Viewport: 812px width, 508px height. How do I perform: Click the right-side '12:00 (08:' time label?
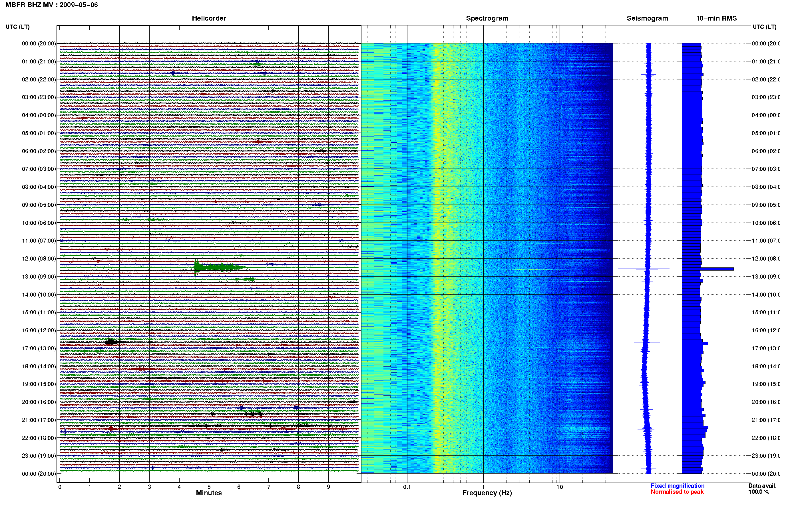tap(766, 259)
